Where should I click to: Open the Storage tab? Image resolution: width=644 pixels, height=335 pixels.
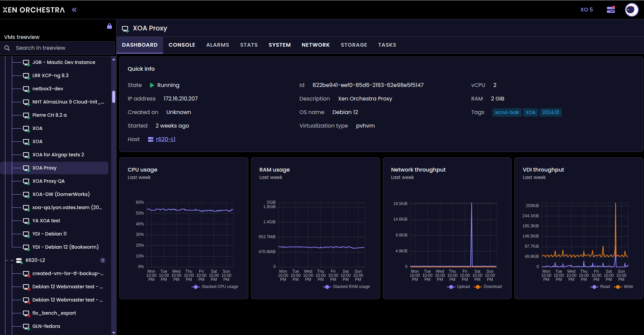point(354,45)
